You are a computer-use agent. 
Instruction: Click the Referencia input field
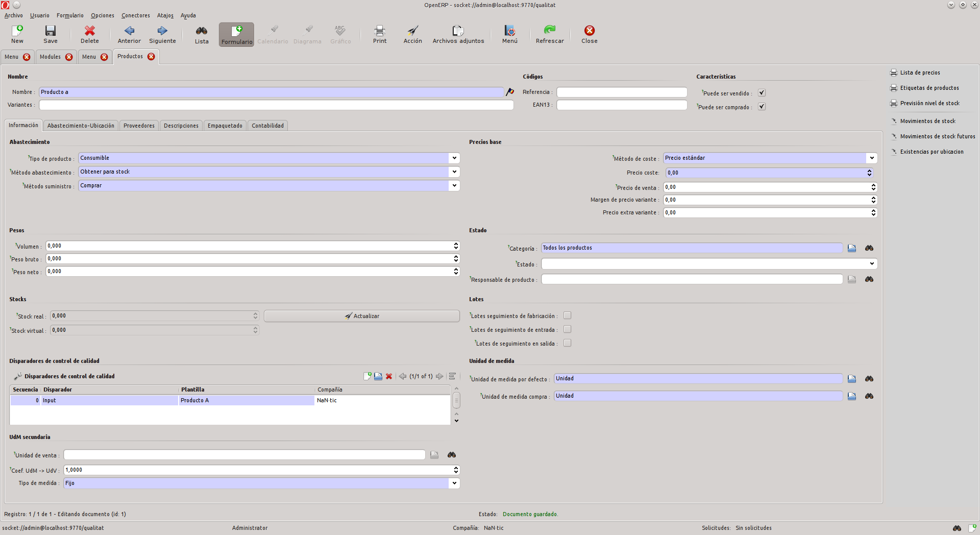click(x=622, y=92)
